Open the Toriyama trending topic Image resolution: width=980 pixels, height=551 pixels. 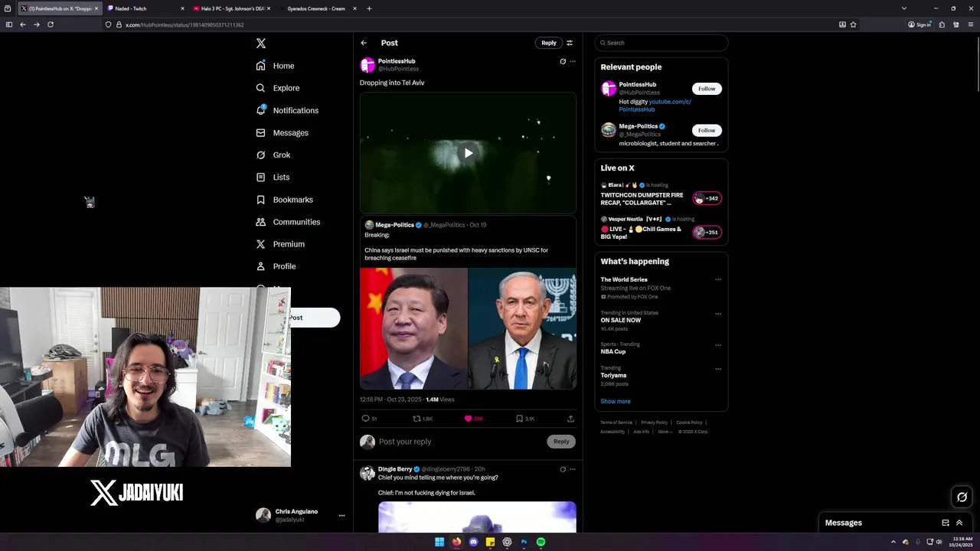pyautogui.click(x=613, y=376)
